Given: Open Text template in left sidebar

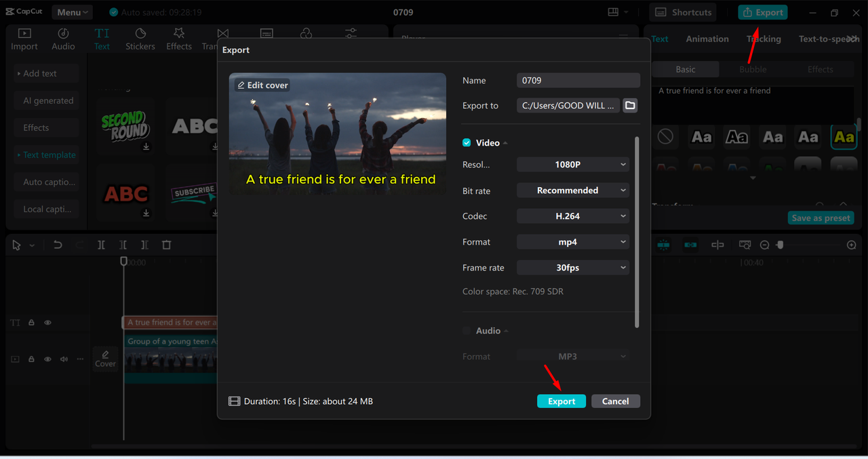Looking at the screenshot, I should [46, 155].
